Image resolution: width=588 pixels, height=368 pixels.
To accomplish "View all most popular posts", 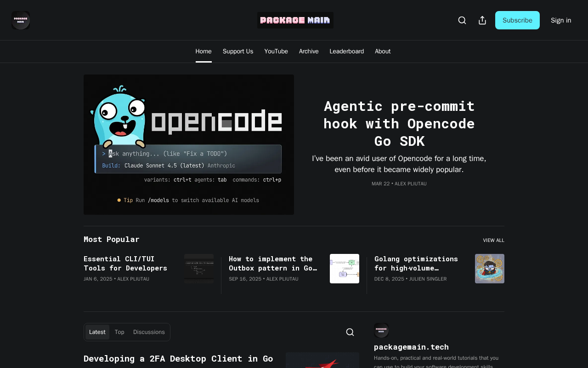I will [x=493, y=240].
